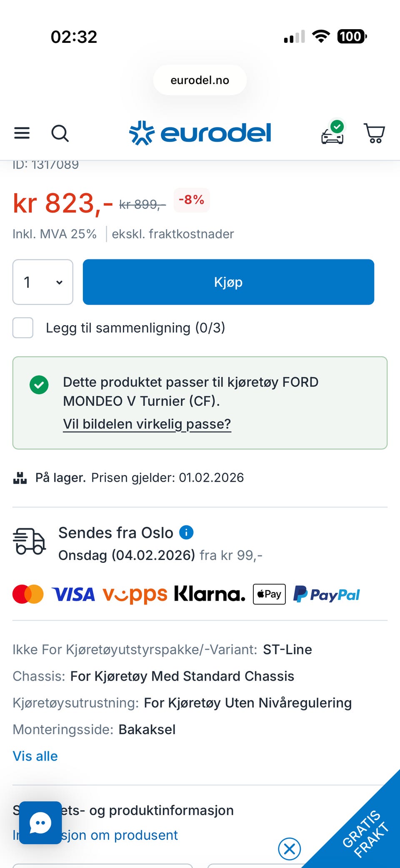Open the shopping cart icon
Screen dimensions: 400x868
coord(374,133)
